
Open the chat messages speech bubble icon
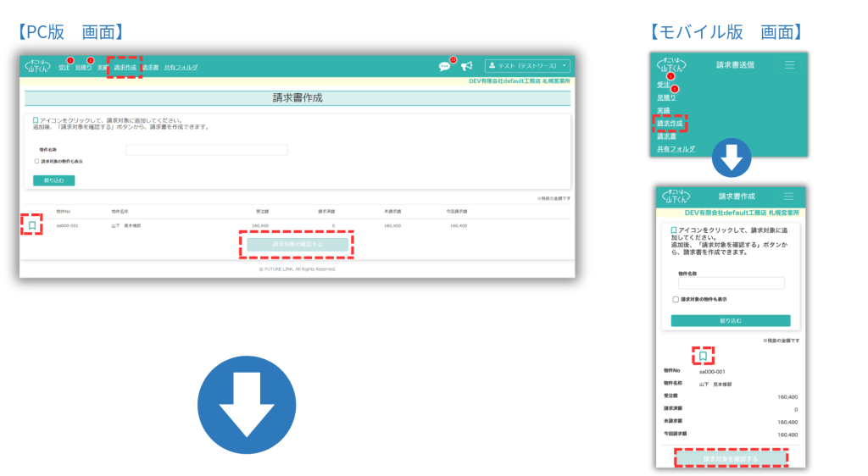click(x=444, y=66)
